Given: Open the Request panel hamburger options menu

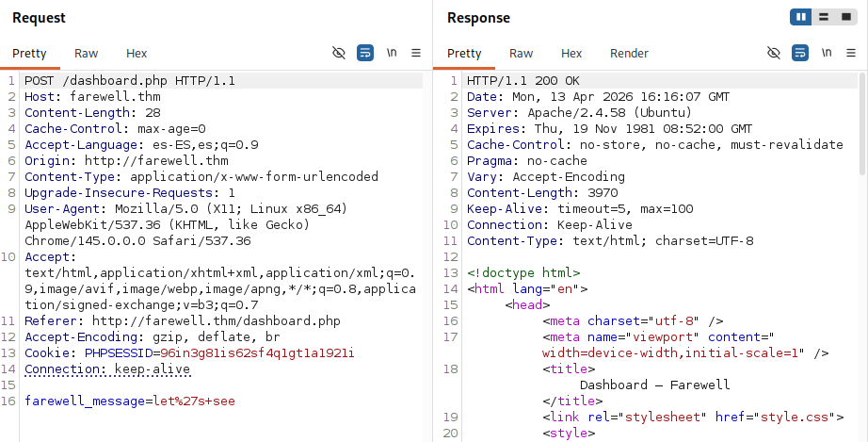Looking at the screenshot, I should 416,53.
